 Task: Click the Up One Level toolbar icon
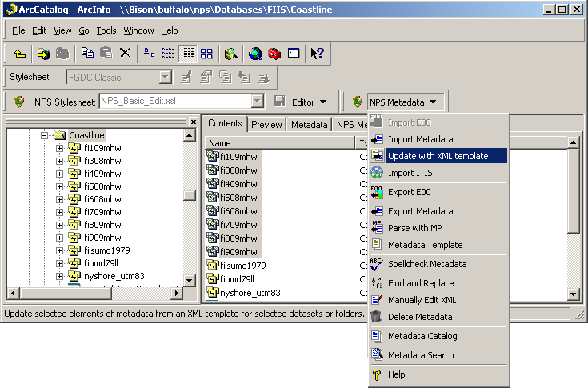pos(19,54)
